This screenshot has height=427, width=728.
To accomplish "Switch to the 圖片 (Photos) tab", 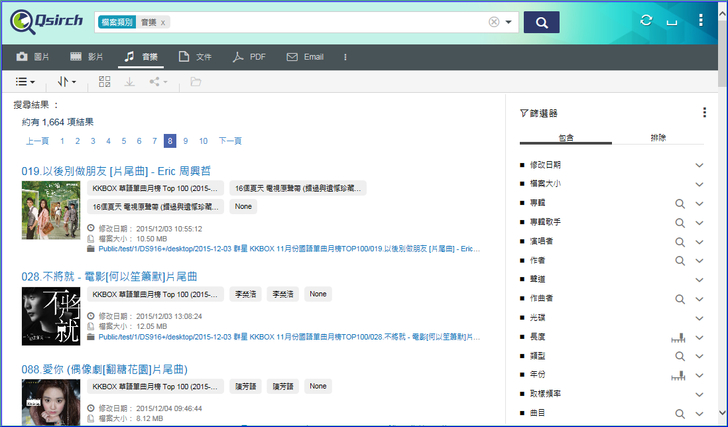I will (x=34, y=57).
